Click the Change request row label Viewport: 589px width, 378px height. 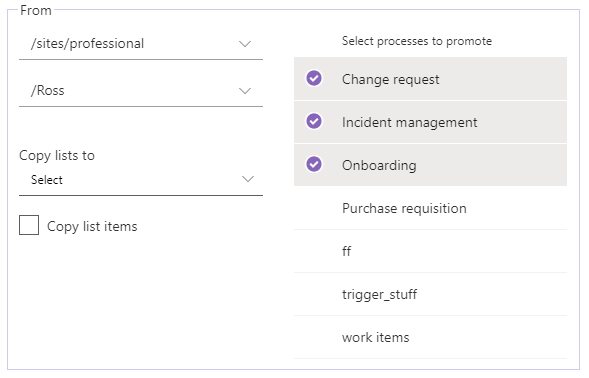(x=390, y=79)
